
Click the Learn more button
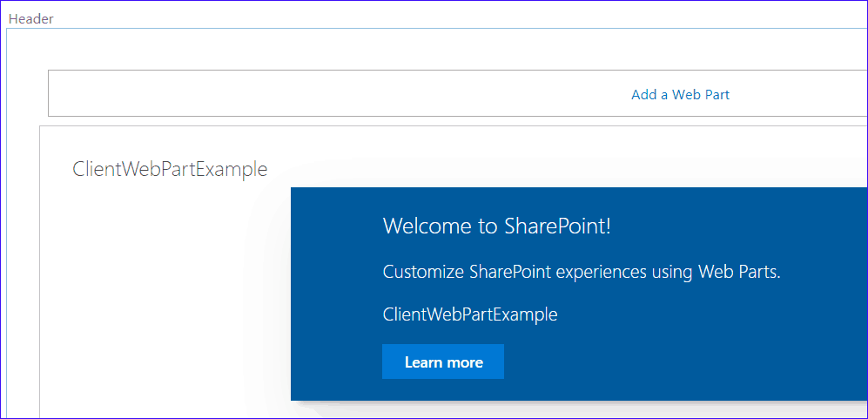[443, 362]
